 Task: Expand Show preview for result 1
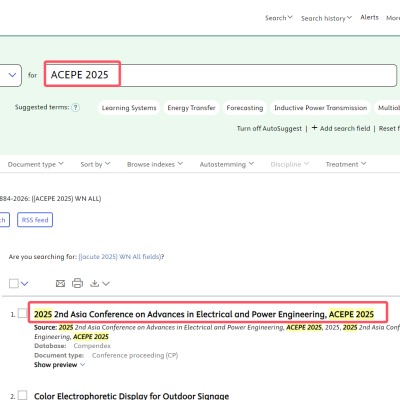coord(59,365)
